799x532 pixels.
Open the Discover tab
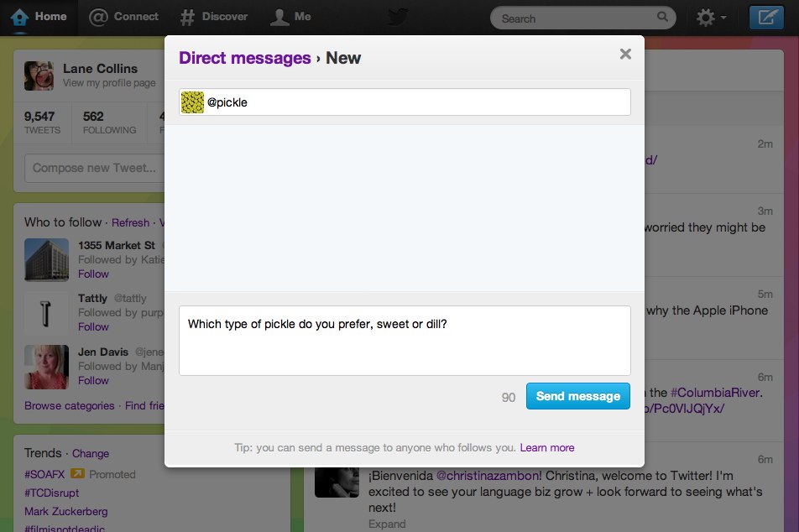coord(213,17)
